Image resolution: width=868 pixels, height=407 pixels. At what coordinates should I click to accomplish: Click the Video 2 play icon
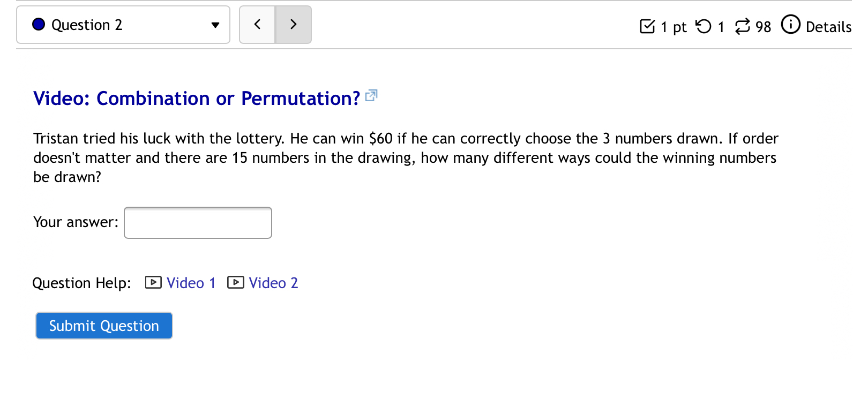click(235, 282)
